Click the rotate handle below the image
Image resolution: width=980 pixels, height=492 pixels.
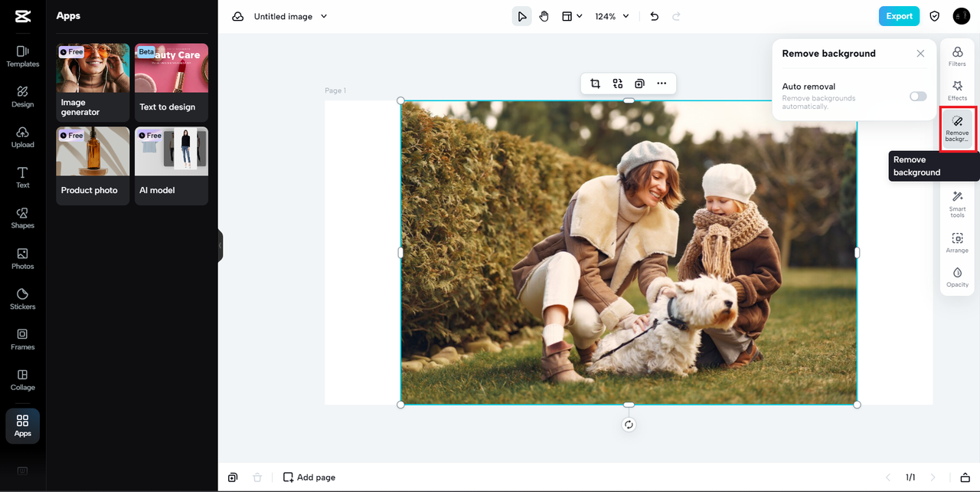tap(629, 425)
